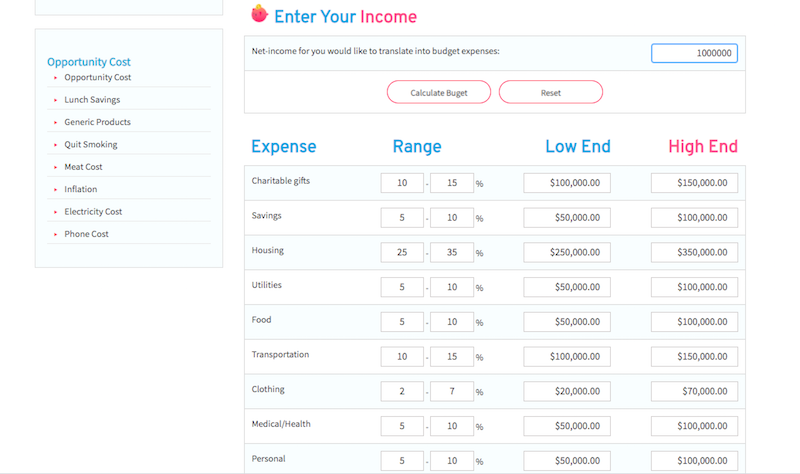This screenshot has height=474, width=800.
Task: Click the Range column heading
Action: [417, 147]
